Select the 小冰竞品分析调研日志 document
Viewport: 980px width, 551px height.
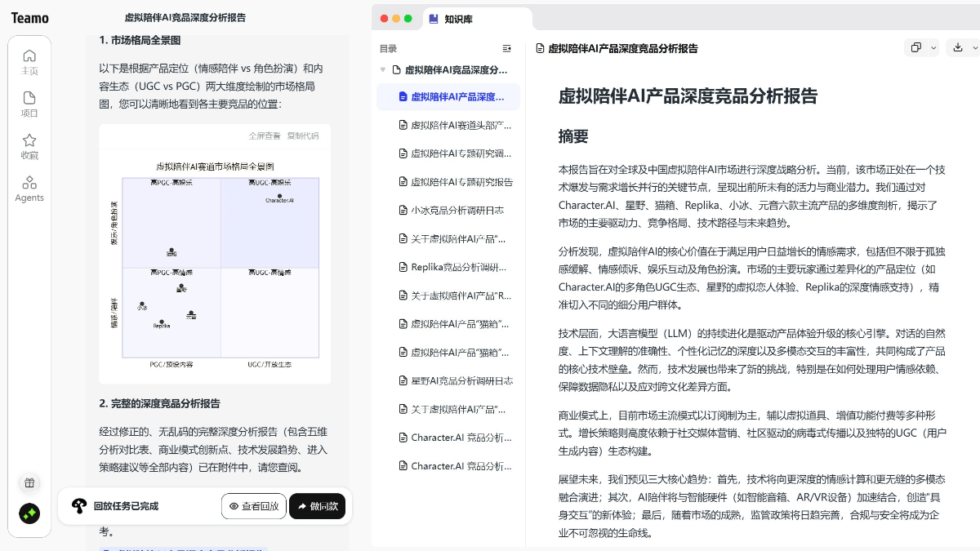pyautogui.click(x=457, y=210)
